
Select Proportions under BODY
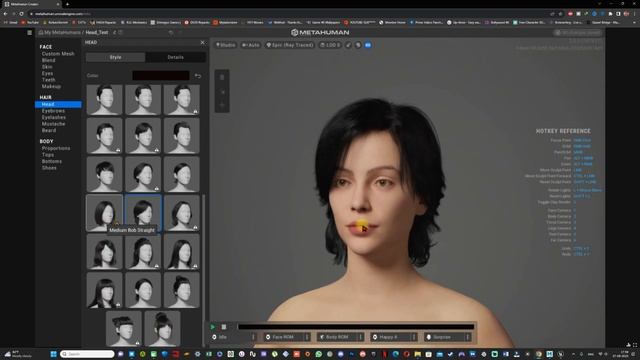click(56, 149)
